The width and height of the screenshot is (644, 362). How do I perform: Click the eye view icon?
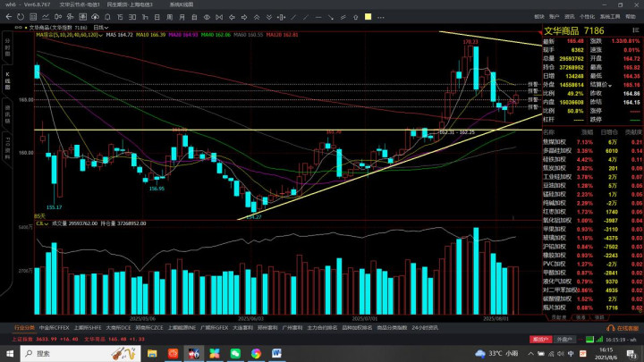coord(207,17)
